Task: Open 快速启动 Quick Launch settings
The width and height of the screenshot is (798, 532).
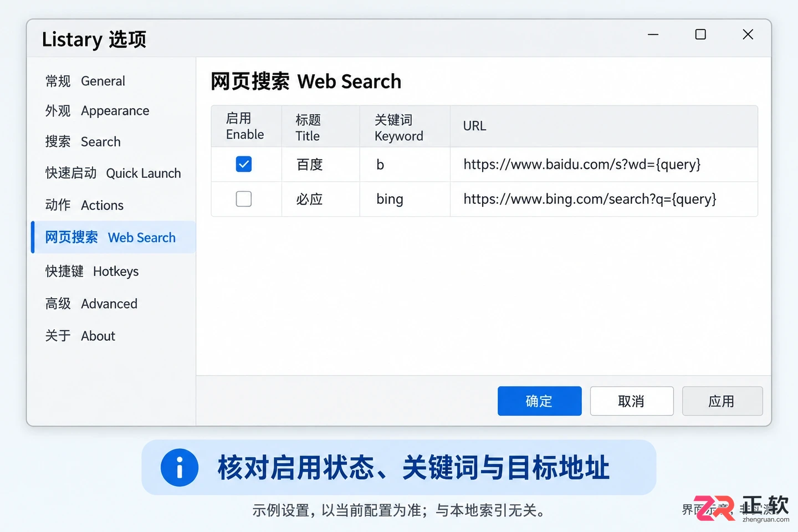Action: [x=113, y=173]
